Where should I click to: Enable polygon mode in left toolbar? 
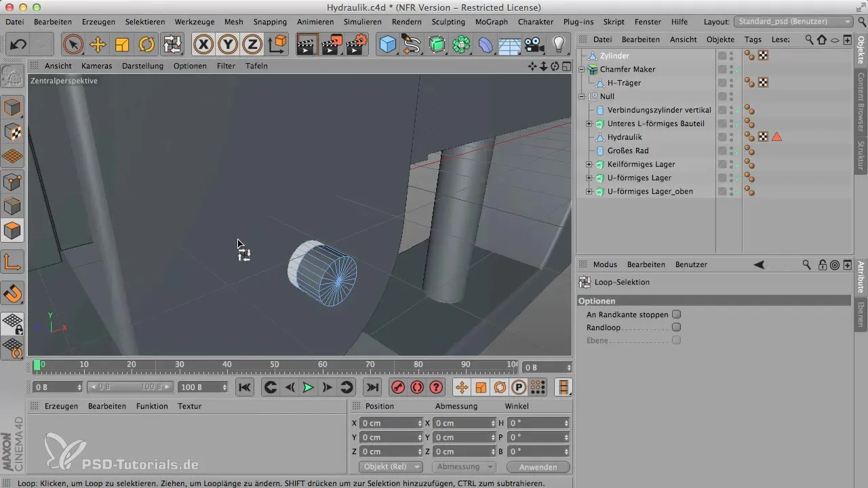(13, 231)
